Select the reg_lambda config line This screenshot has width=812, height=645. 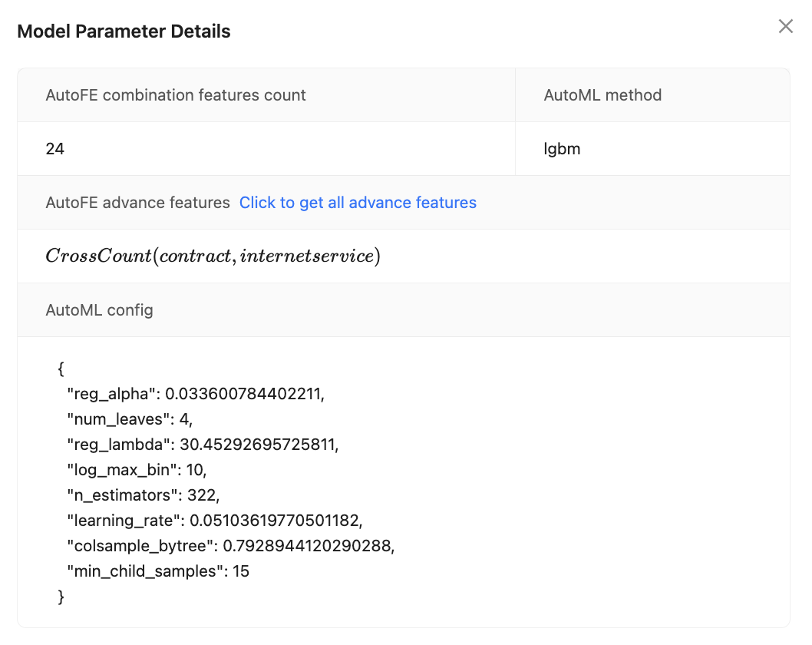coord(203,445)
